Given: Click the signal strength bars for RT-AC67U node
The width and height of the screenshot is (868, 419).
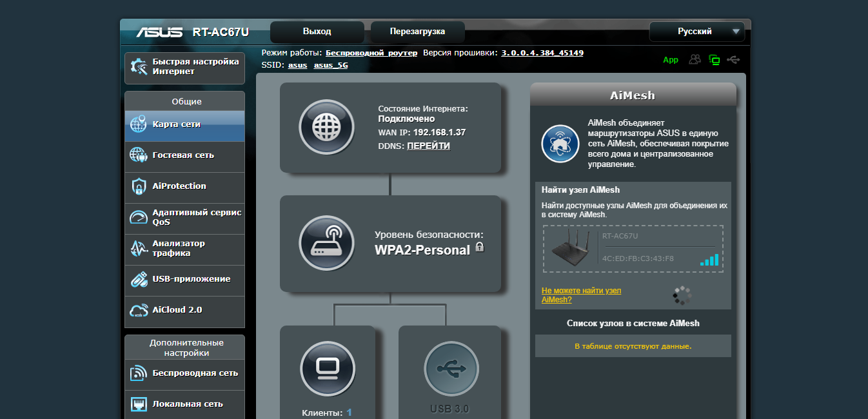Looking at the screenshot, I should click(x=709, y=259).
